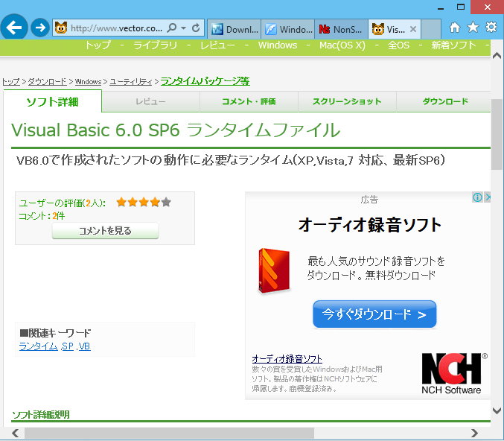Switch to the Downl... browser tab
504x441 pixels.
[235, 29]
